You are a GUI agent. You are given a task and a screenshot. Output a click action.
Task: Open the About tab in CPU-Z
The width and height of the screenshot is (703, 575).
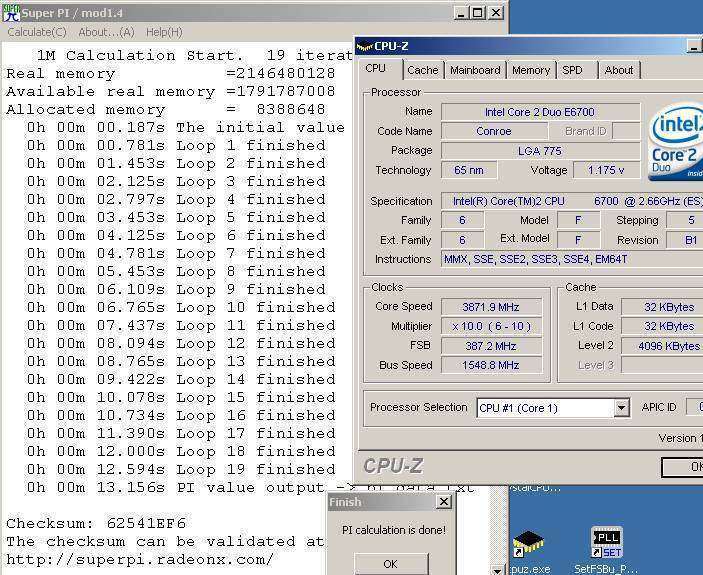[x=619, y=70]
